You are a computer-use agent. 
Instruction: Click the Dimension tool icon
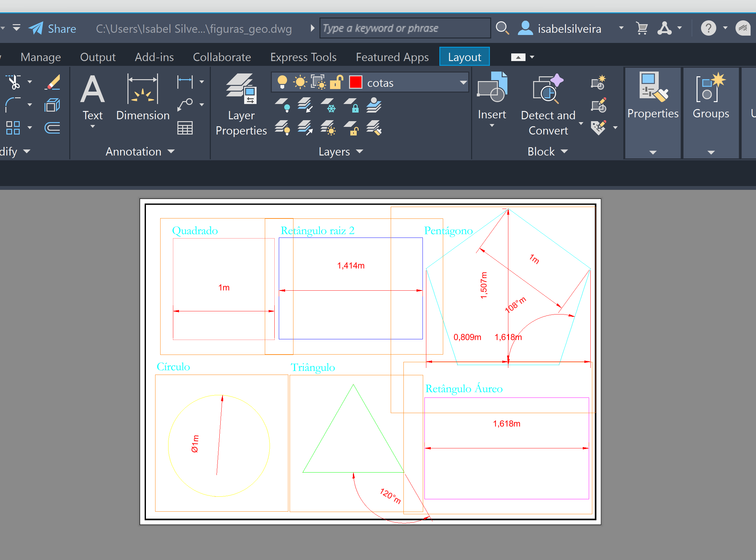143,89
